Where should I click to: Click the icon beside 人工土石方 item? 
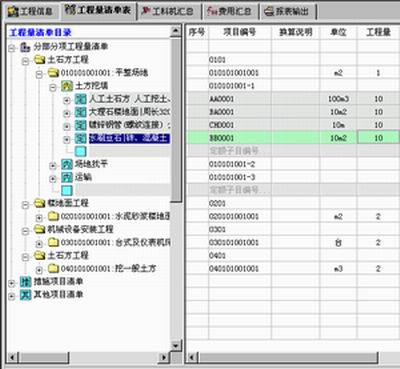(x=81, y=99)
